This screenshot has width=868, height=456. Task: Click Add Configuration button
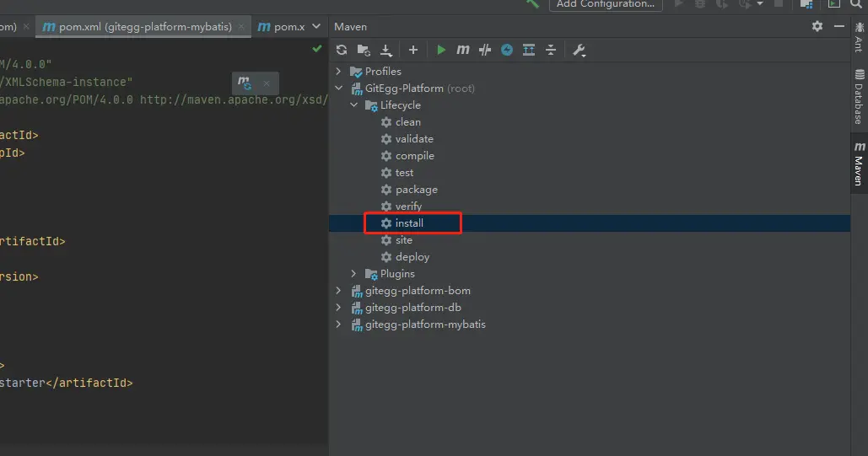605,4
